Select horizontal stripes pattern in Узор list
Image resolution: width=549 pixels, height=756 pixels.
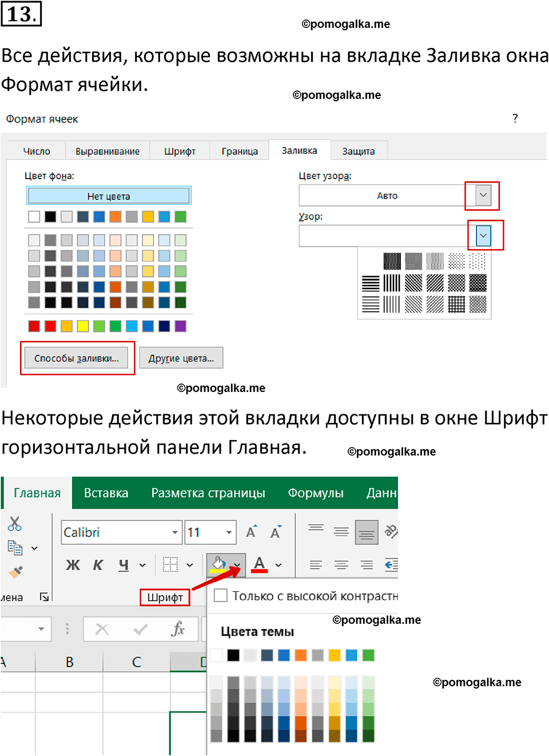click(371, 283)
